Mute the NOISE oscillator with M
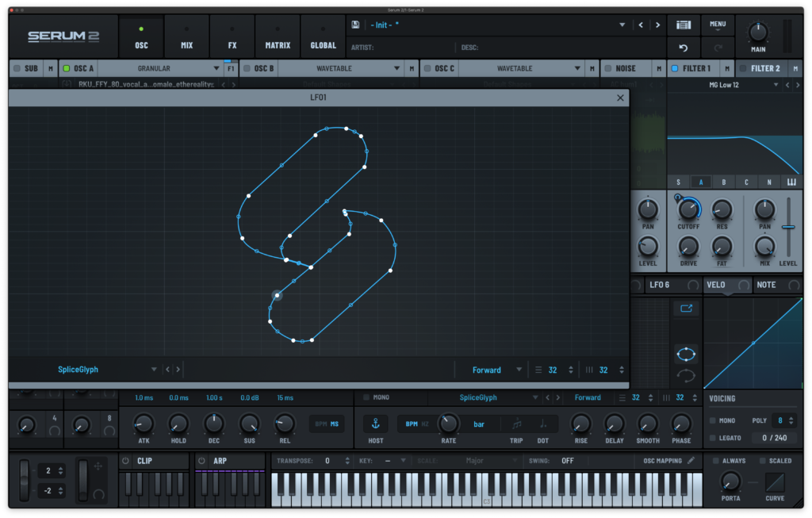Viewport: 812px width, 518px height. (659, 68)
